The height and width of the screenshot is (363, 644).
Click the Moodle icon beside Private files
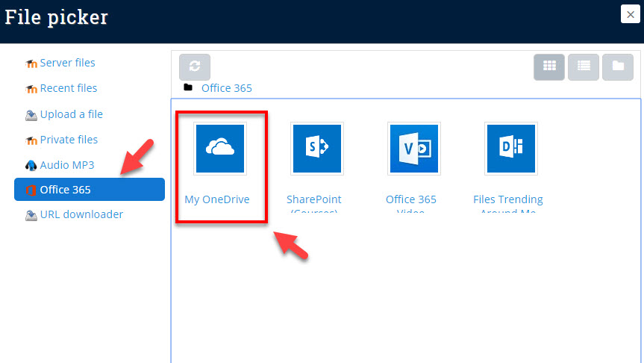click(31, 140)
